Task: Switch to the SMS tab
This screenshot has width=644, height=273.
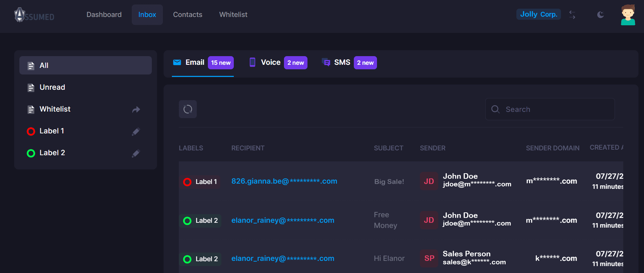Action: [349, 63]
